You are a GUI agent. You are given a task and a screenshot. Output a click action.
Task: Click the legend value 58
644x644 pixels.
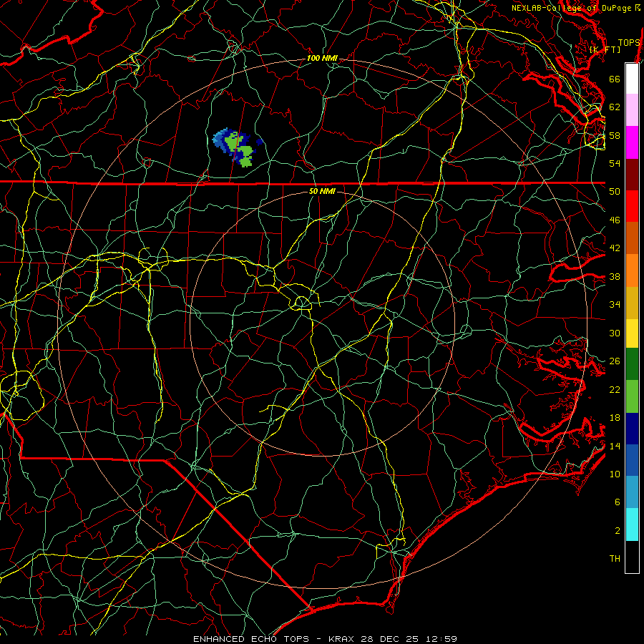[615, 135]
